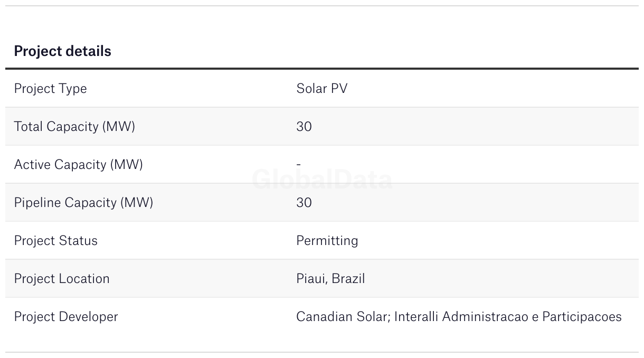
Task: Open the Canadian Solar developer name
Action: pyautogui.click(x=342, y=317)
